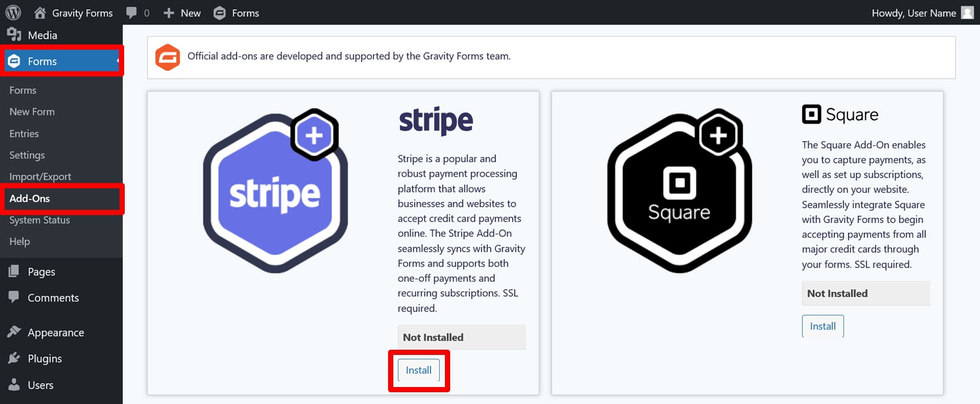Click the user avatar in top-right corner
Image resolution: width=980 pixels, height=404 pixels.
click(967, 13)
